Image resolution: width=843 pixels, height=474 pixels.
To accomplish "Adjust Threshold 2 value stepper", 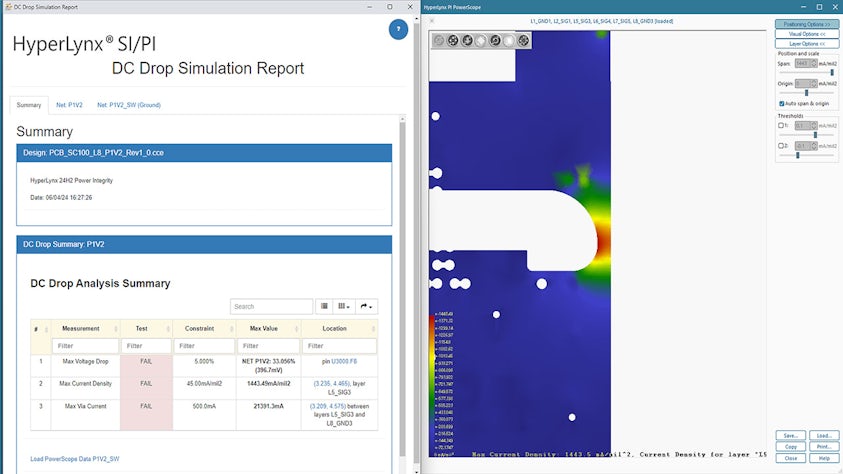I will click(x=814, y=146).
